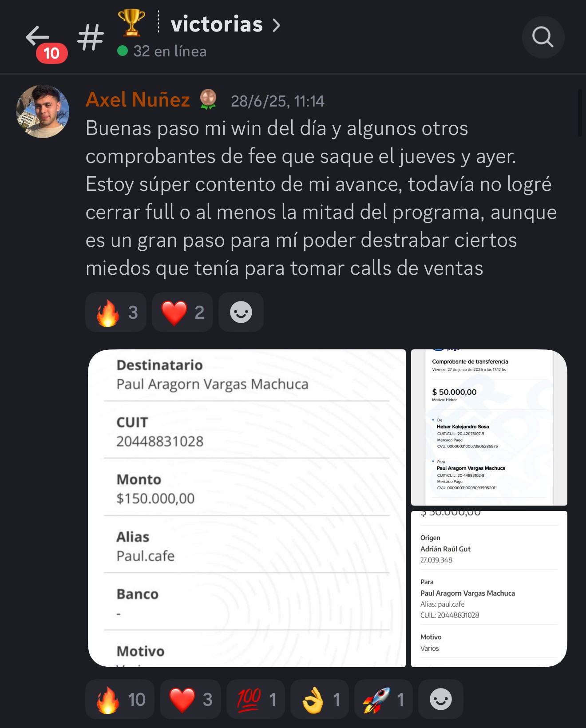
Task: Open search with the magnifier icon
Action: 543,37
